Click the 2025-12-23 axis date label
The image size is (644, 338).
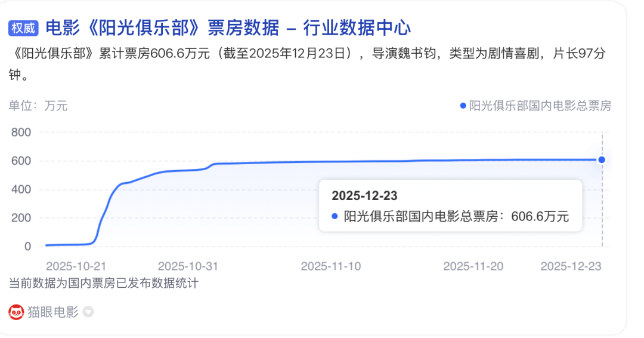click(x=571, y=266)
